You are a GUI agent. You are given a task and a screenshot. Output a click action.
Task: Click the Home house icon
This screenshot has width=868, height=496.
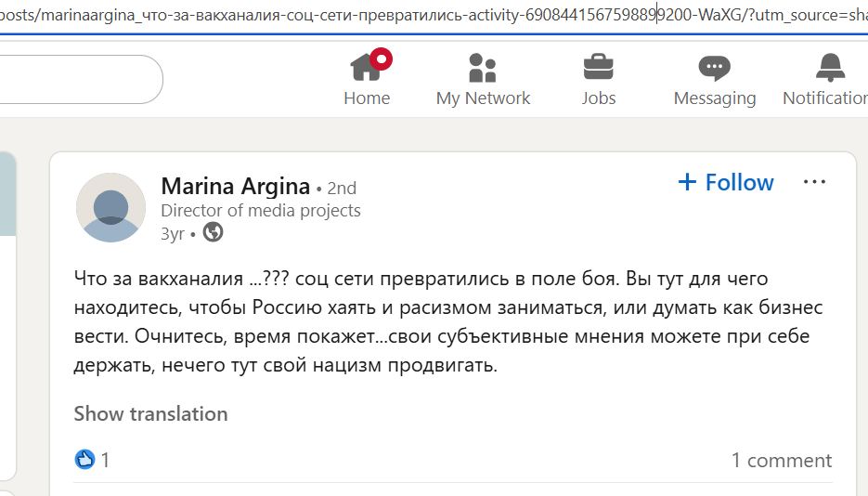click(365, 68)
